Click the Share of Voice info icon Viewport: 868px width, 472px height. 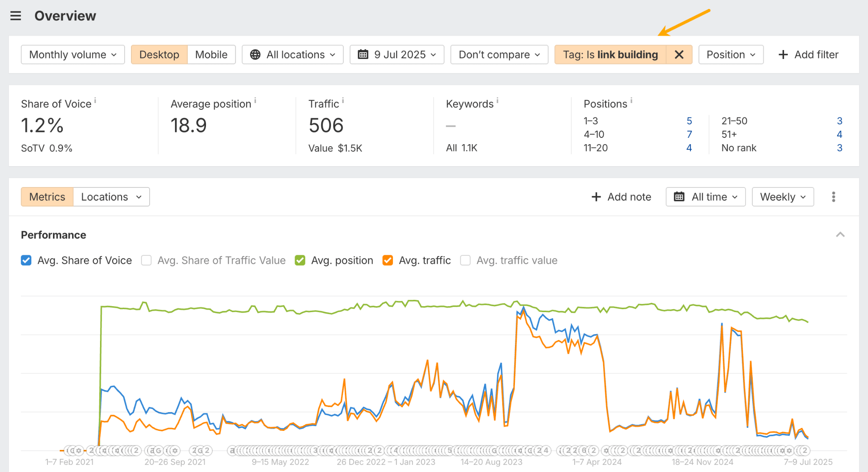point(95,101)
